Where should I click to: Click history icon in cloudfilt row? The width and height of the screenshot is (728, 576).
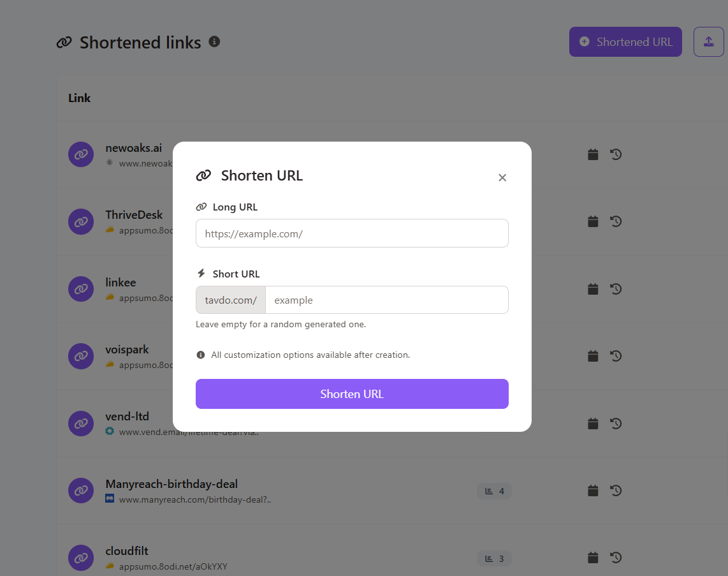pos(616,558)
